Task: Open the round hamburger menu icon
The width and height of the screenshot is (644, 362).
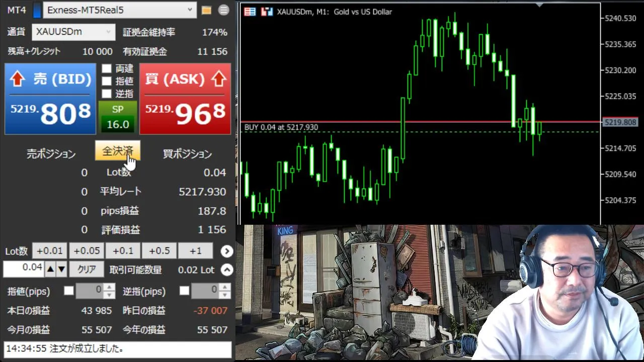Action: click(x=223, y=10)
